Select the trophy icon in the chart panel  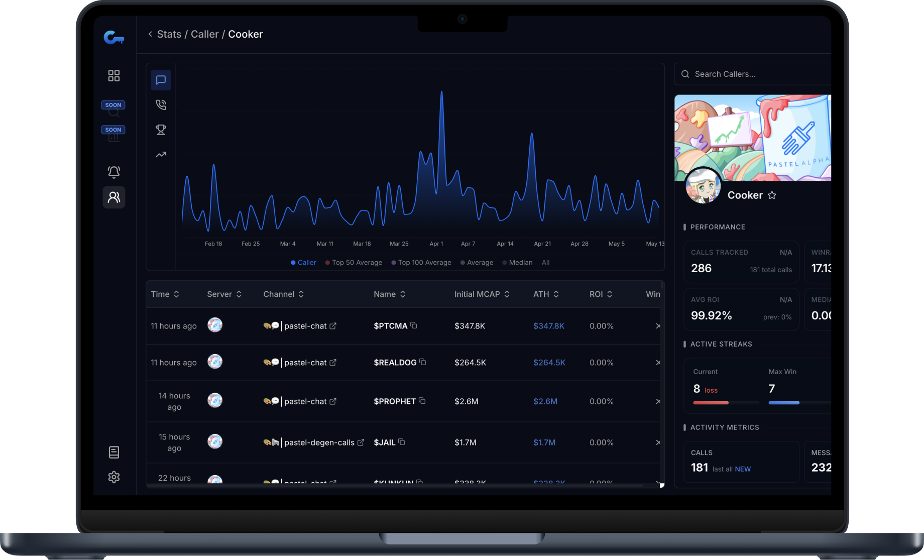(x=161, y=130)
